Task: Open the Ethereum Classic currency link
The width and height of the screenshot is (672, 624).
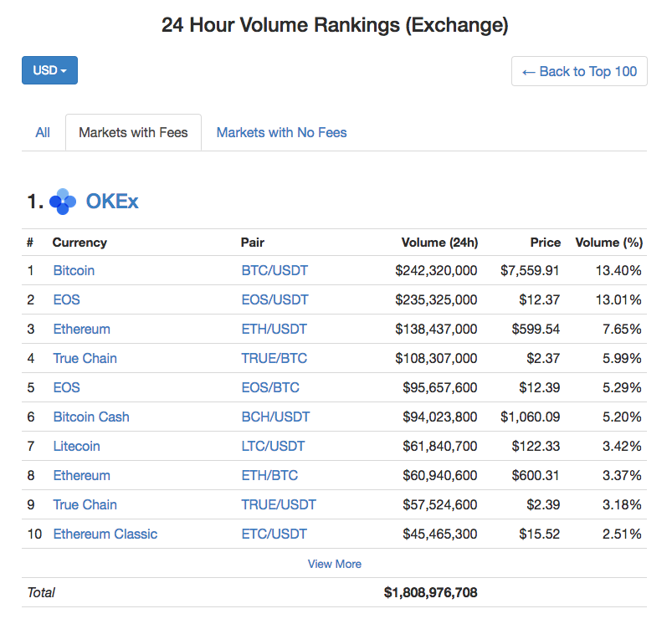Action: [105, 534]
